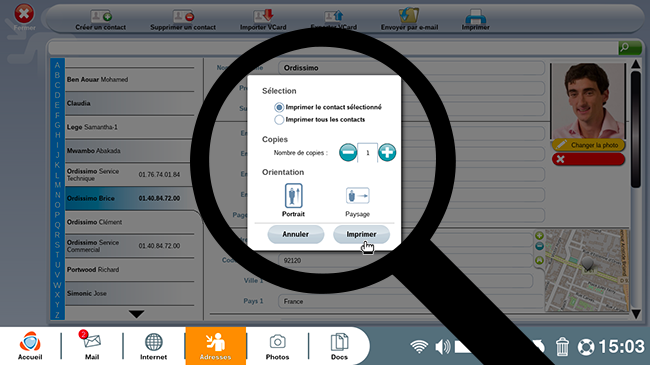Select Ordissimo Service Commercial contact

[130, 246]
